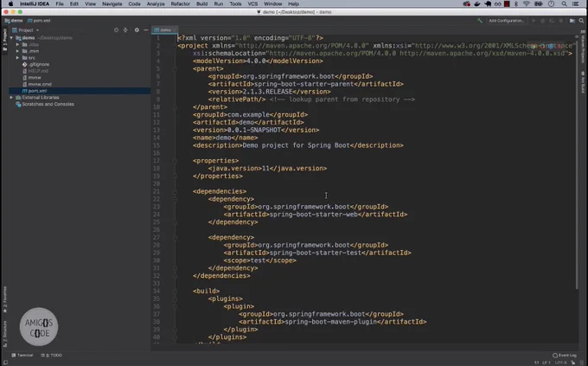
Task: Click the Event Log icon in status bar
Action: pos(555,355)
